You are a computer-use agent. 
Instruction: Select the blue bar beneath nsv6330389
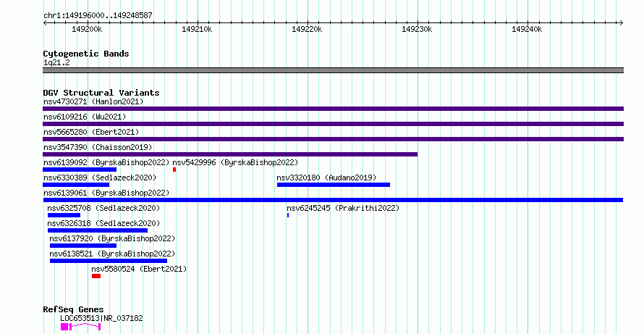76,185
